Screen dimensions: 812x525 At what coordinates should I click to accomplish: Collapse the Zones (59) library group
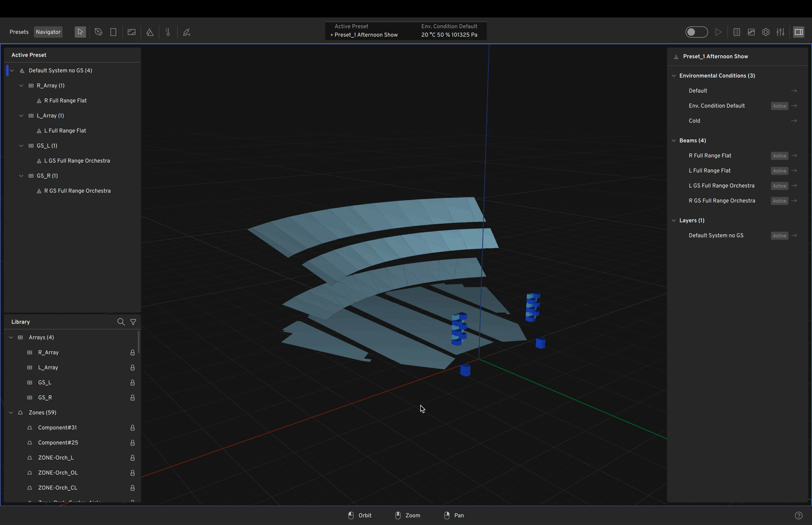pyautogui.click(x=11, y=413)
